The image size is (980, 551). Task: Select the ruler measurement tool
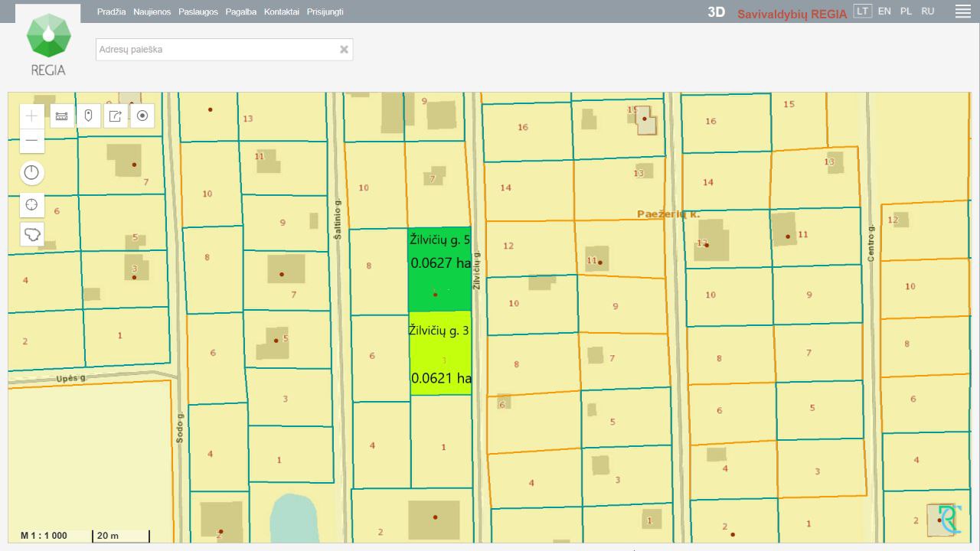(61, 116)
